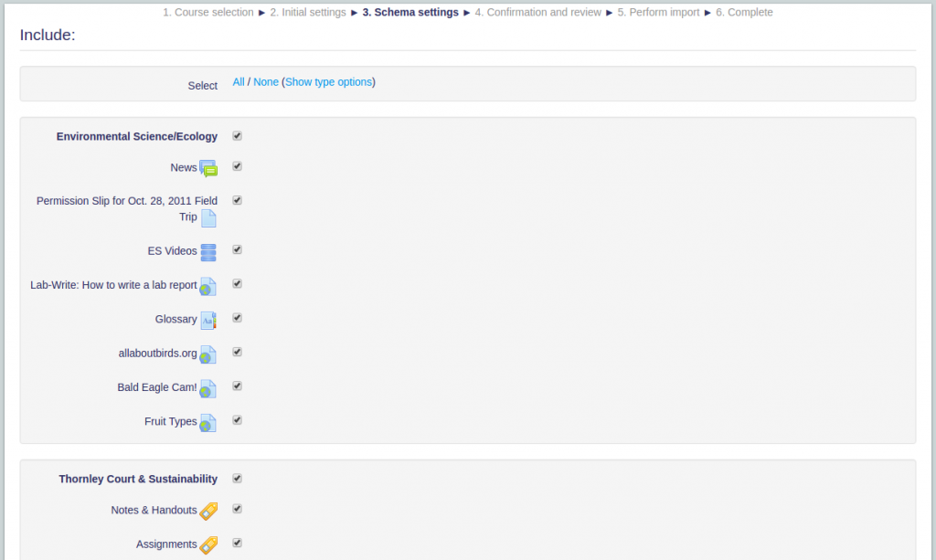Click the Bald Eagle Cam URL icon
Viewport: 936px width, 560px height.
click(207, 389)
